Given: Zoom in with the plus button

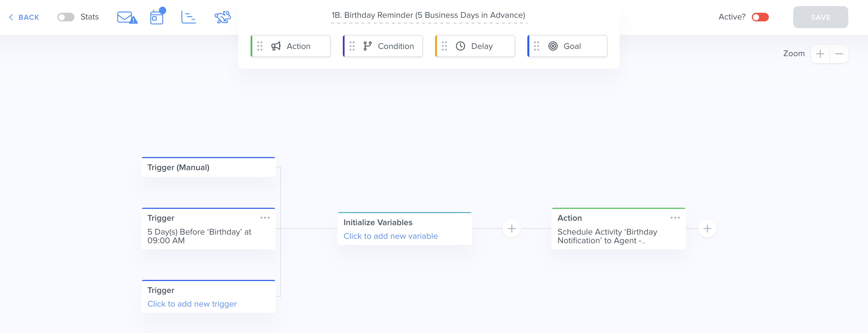Looking at the screenshot, I should (820, 54).
